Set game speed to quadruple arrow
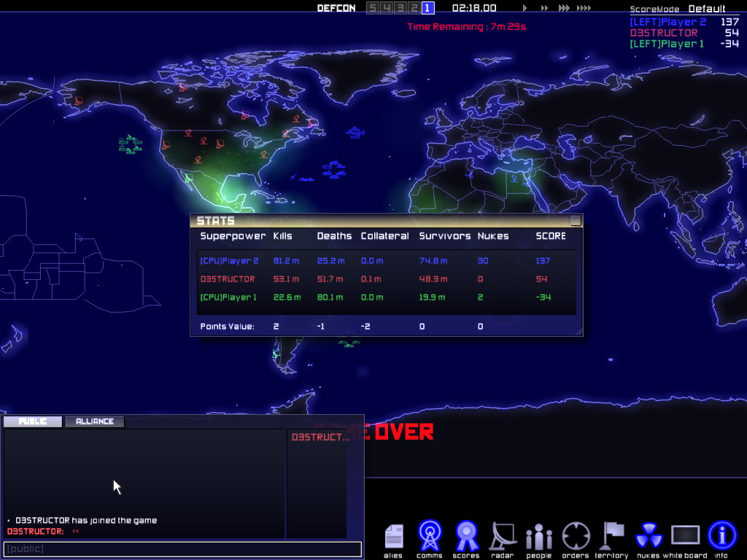Image resolution: width=747 pixels, height=560 pixels. [x=584, y=7]
